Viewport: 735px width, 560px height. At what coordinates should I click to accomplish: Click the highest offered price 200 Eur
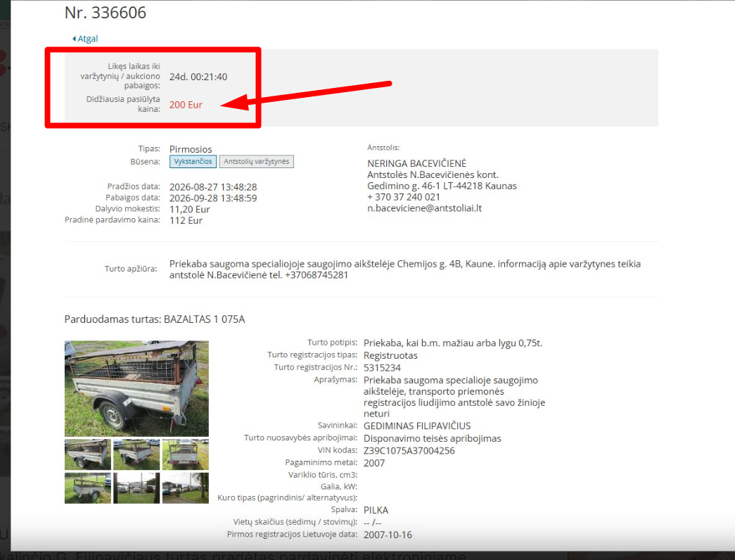point(186,105)
